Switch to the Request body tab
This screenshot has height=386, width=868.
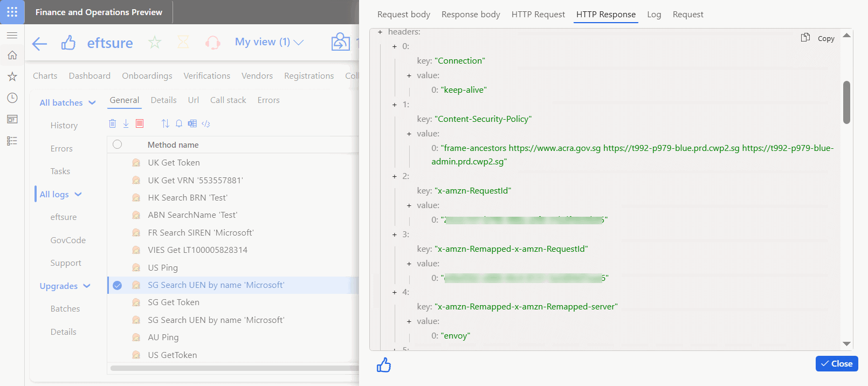[x=404, y=15]
